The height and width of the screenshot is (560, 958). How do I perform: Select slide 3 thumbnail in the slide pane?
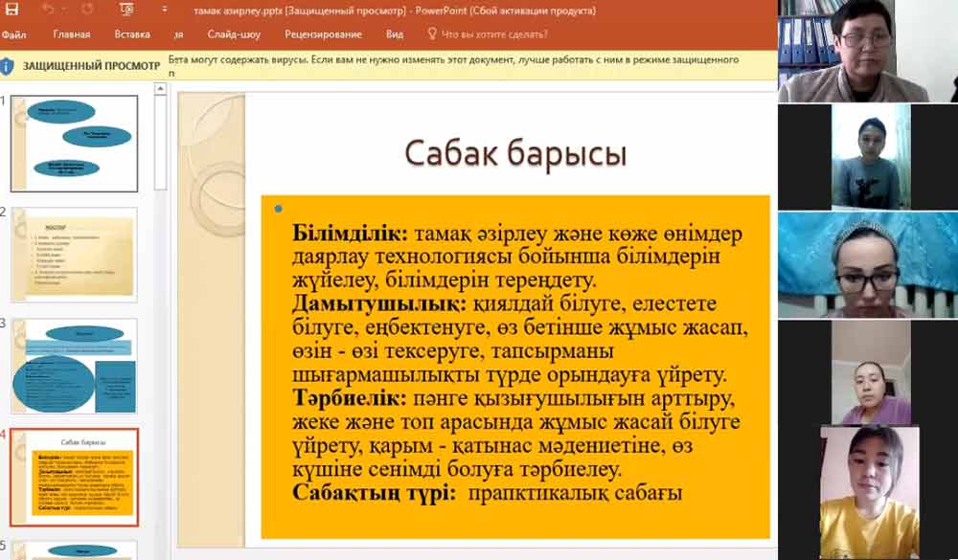tap(74, 366)
